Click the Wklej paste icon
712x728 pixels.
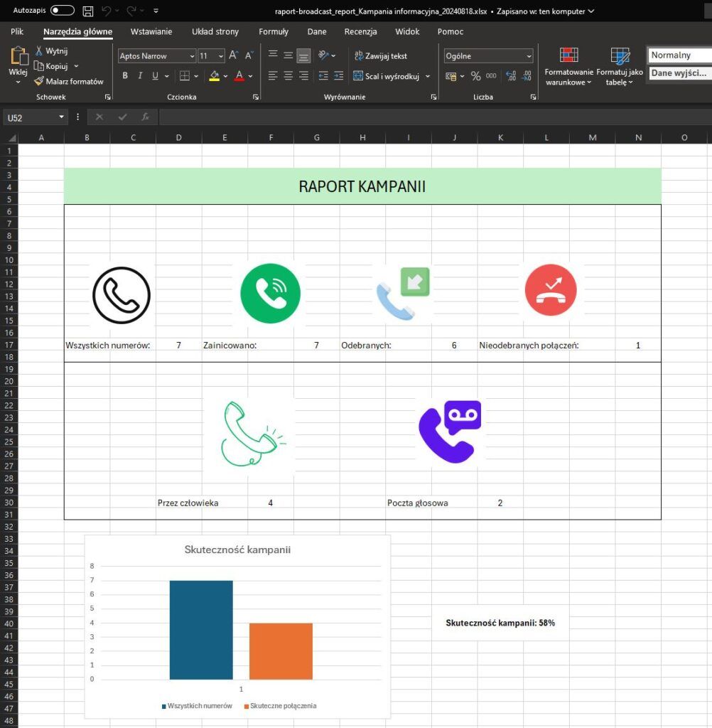(x=18, y=58)
